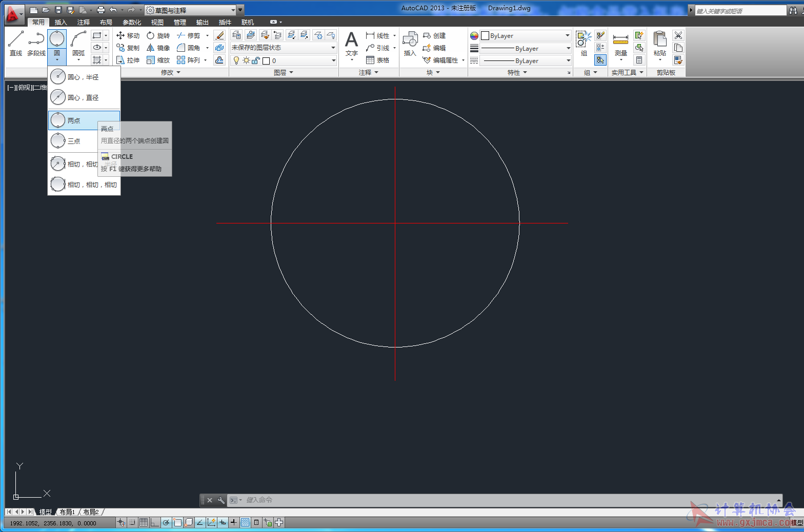
Task: Click the Rotate (旋转) tool
Action: click(158, 35)
